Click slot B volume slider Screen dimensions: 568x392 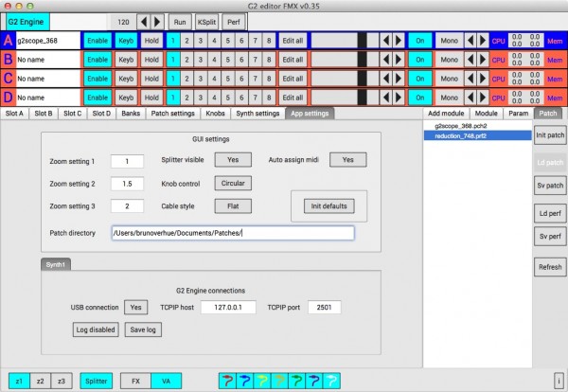click(345, 60)
